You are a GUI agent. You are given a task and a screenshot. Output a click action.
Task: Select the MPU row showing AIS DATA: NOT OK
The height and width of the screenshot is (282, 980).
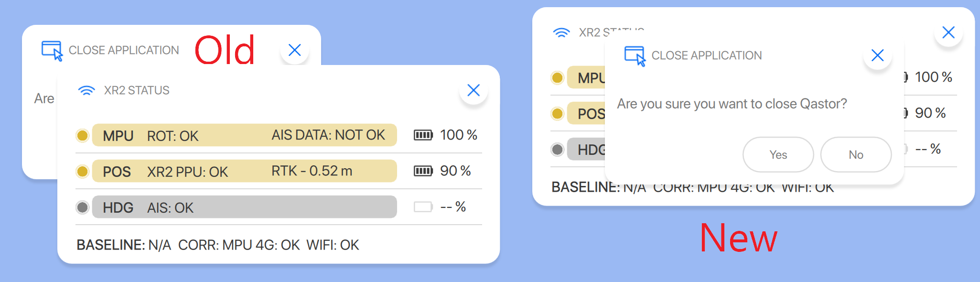(244, 135)
